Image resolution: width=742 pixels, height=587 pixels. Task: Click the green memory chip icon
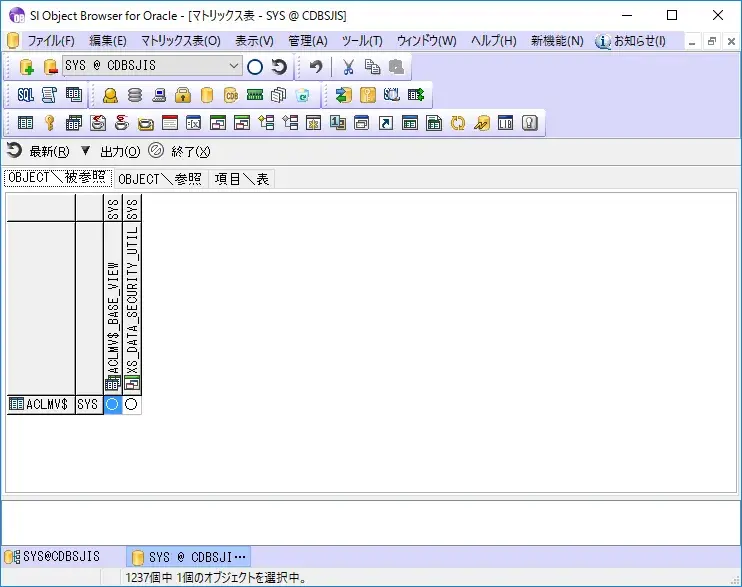click(255, 96)
